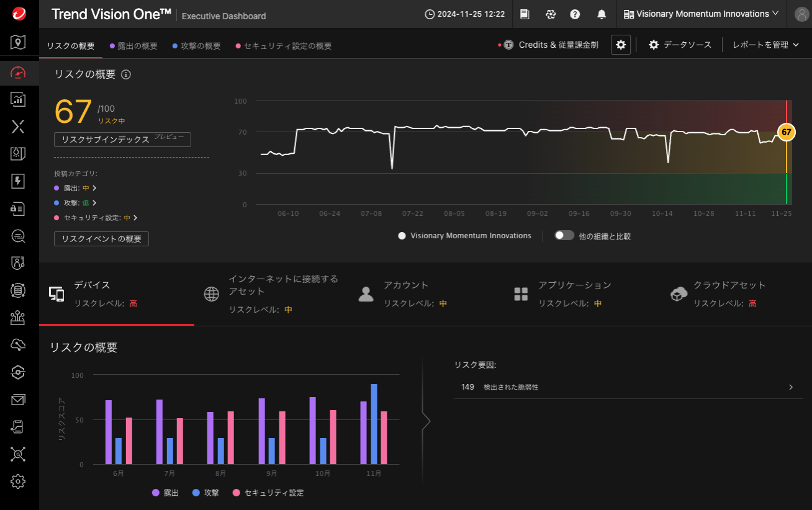Click the リスクイベントの概要 button
The image size is (812, 510).
101,239
